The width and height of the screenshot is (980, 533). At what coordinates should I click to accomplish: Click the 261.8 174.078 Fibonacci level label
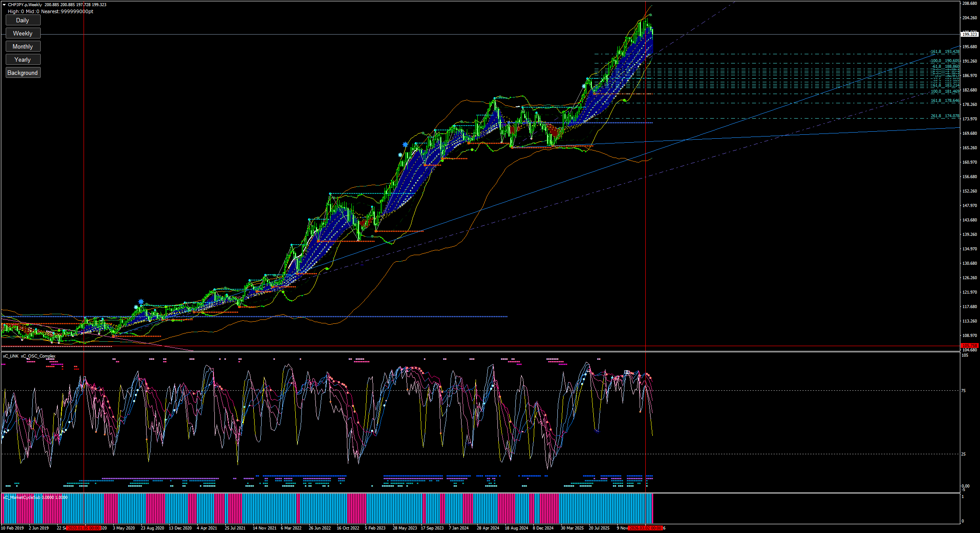pyautogui.click(x=945, y=116)
